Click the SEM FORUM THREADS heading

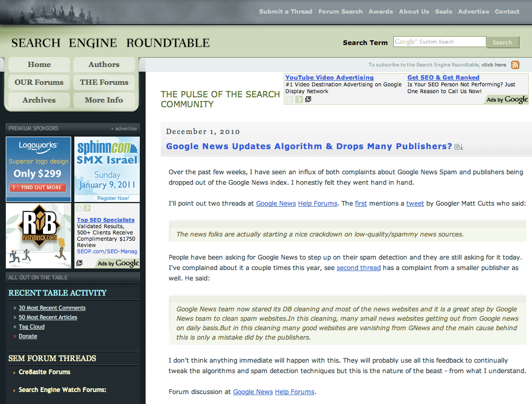click(52, 358)
